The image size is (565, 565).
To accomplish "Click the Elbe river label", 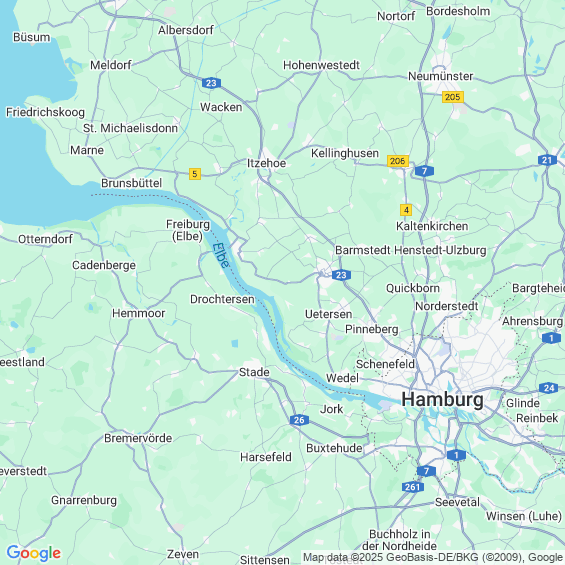I will tap(221, 255).
